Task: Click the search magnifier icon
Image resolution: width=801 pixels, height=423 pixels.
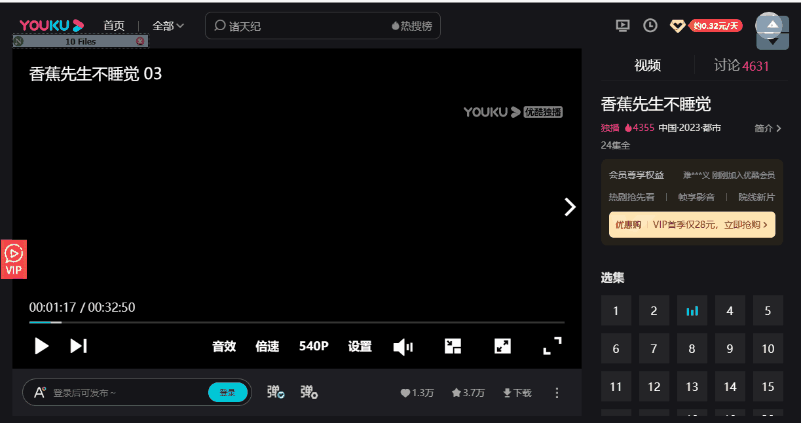Action: coord(220,26)
